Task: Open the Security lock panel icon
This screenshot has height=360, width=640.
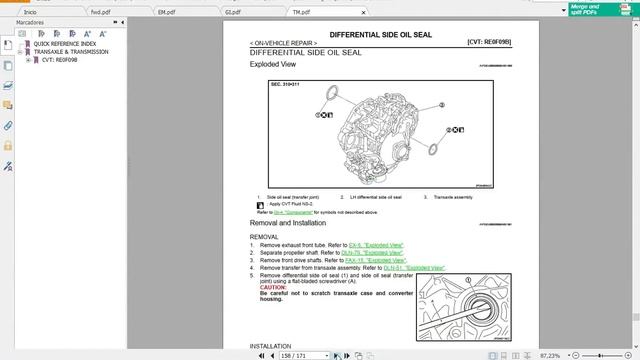Action: click(8, 146)
